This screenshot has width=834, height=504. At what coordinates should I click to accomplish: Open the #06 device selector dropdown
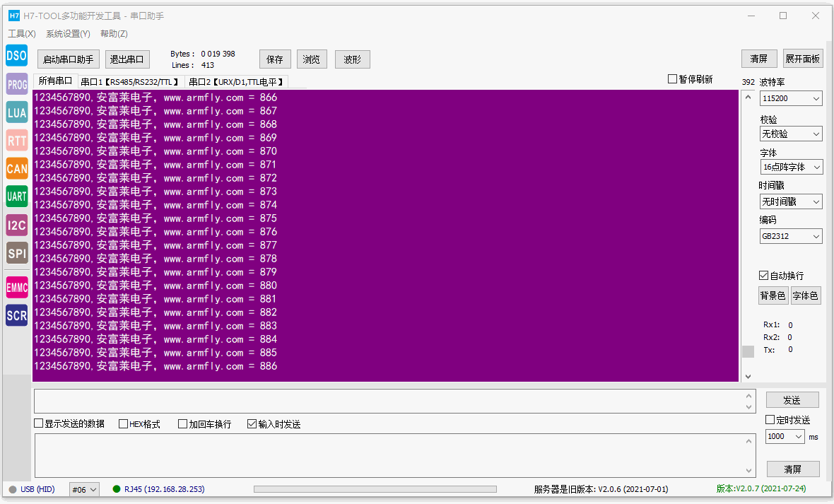[84, 490]
